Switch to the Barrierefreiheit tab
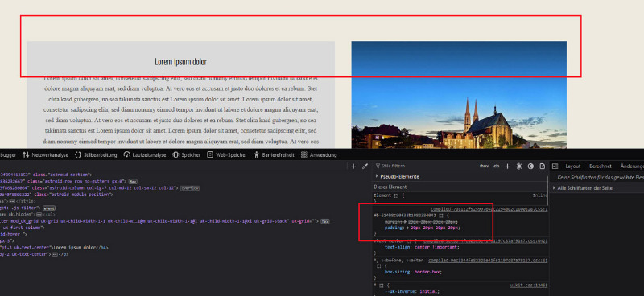The image size is (644, 296). [274, 154]
